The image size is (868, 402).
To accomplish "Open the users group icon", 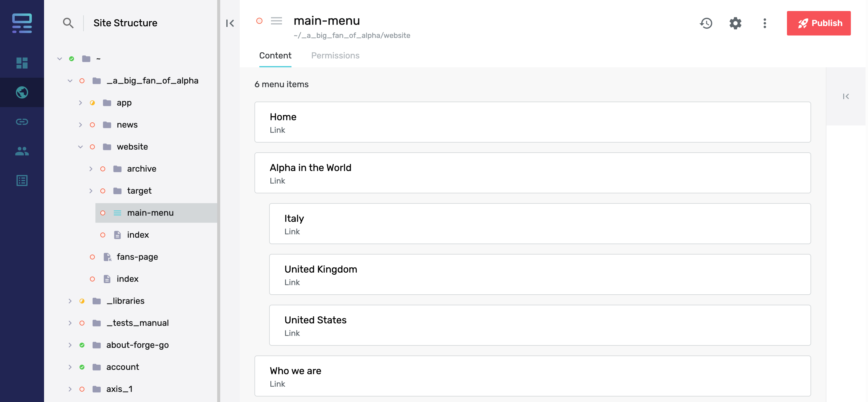I will 22,151.
